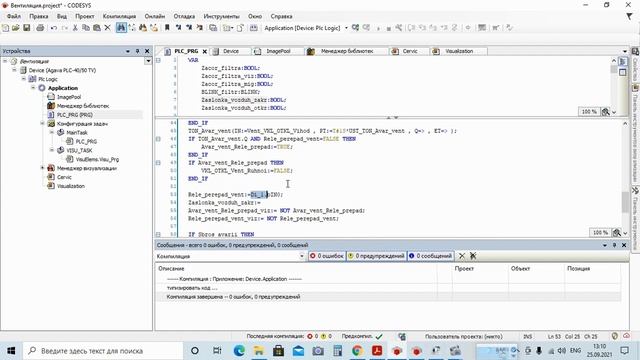Open File Explorer from the taskbar
The image size is (640, 360).
pos(259,351)
